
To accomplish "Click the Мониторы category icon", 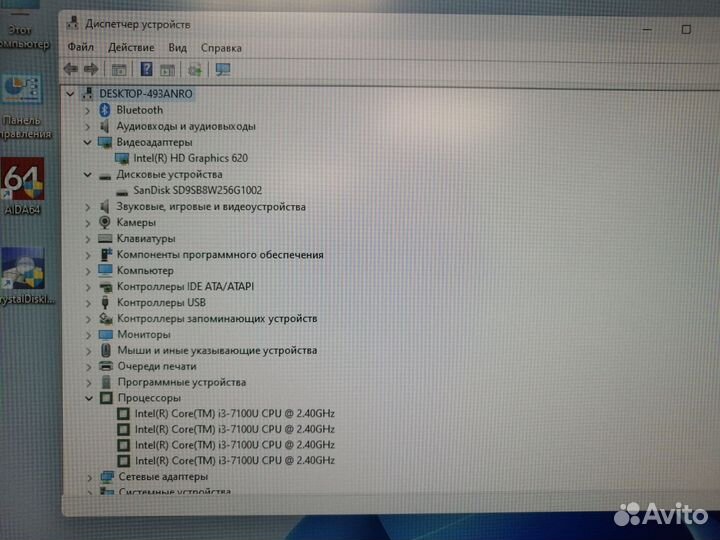I will click(x=106, y=334).
